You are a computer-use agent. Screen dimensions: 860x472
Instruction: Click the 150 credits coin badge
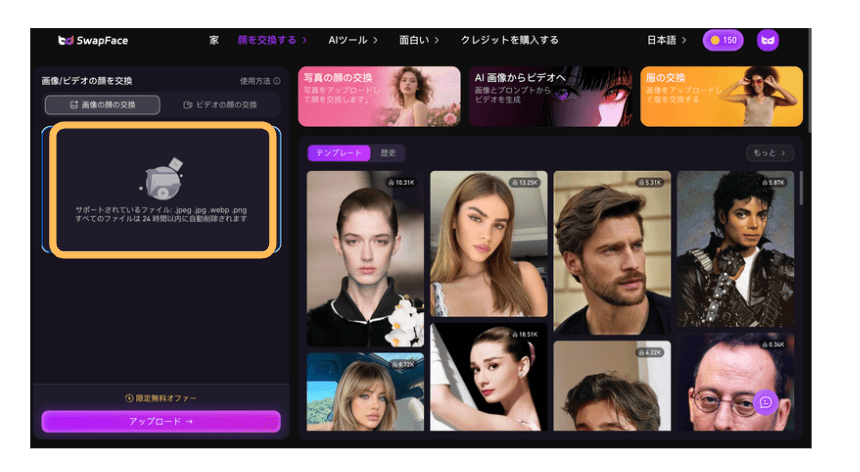tap(723, 40)
